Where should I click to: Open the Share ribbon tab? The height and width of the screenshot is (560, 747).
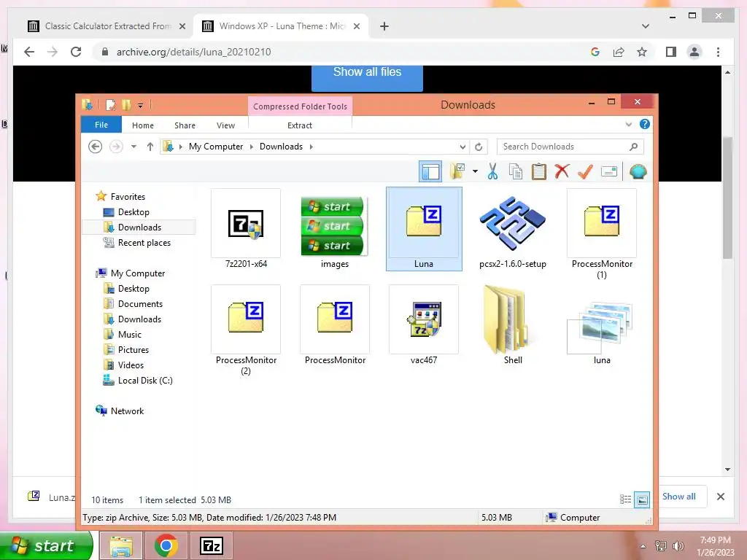(x=185, y=125)
